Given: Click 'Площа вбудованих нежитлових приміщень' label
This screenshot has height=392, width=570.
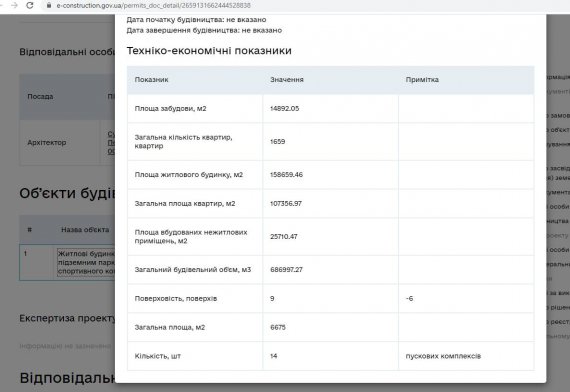Looking at the screenshot, I should coord(191,236).
